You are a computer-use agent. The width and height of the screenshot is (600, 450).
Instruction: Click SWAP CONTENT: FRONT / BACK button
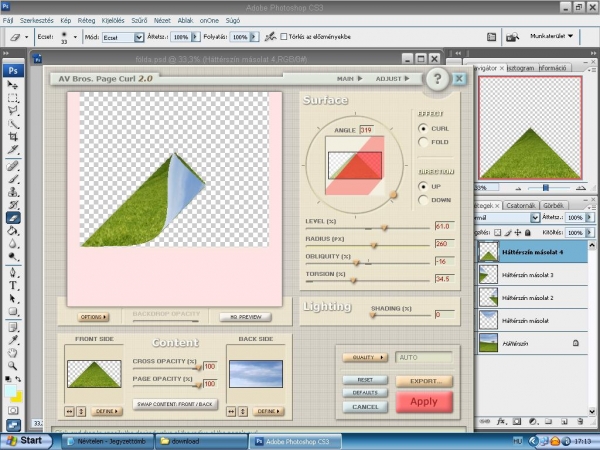(x=175, y=404)
